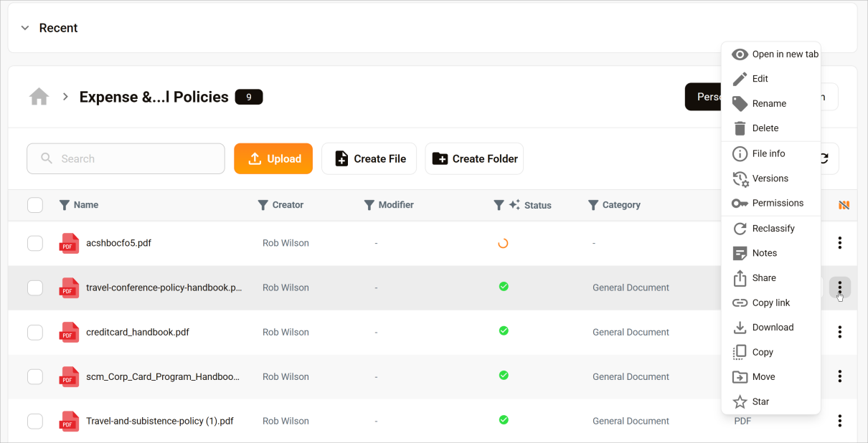Click PDF icon of travel-conference-policy-handbook
The height and width of the screenshot is (443, 868).
pos(69,288)
